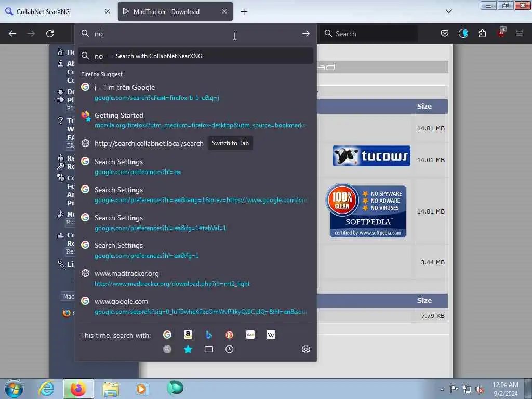The height and width of the screenshot is (399, 532).
Task: Search with the gray CollabNet SearXNG icon
Action: [x=167, y=349]
